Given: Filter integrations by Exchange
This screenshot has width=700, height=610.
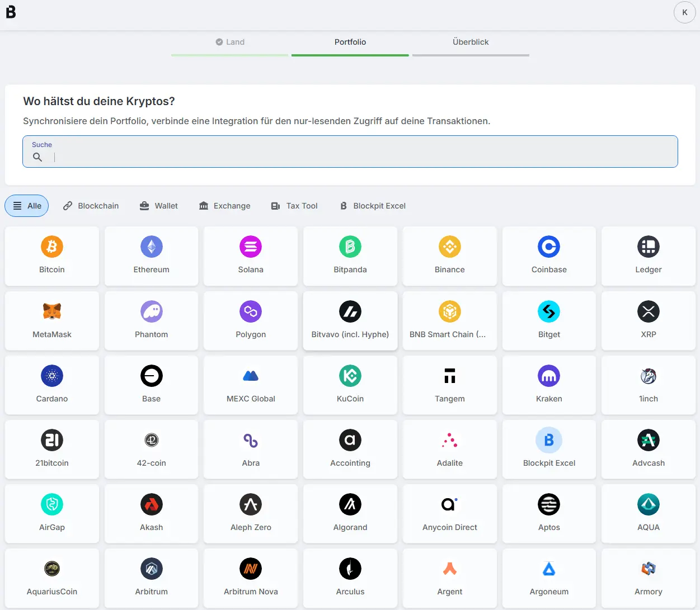Looking at the screenshot, I should [x=225, y=206].
